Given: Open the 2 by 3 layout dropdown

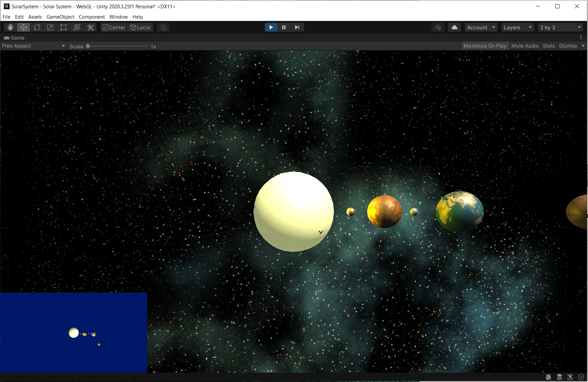Looking at the screenshot, I should pyautogui.click(x=561, y=27).
